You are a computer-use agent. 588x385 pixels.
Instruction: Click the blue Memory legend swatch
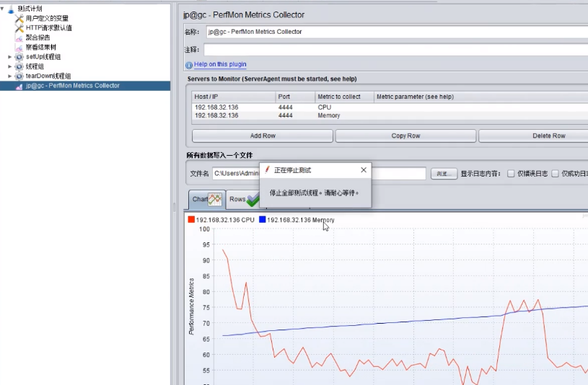point(263,220)
